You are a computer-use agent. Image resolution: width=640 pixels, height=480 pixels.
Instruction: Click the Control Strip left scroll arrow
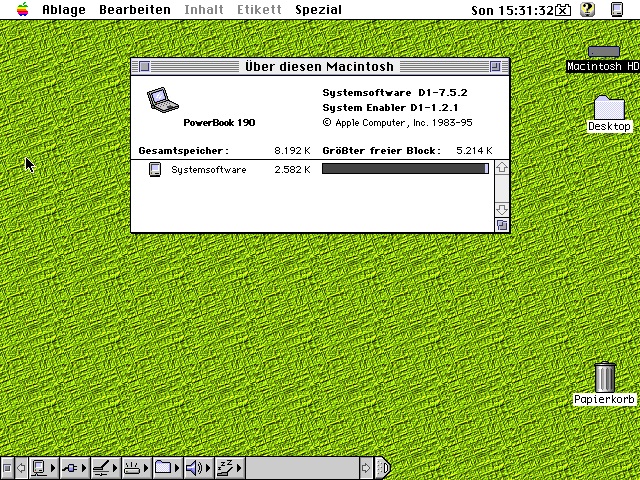click(21, 468)
